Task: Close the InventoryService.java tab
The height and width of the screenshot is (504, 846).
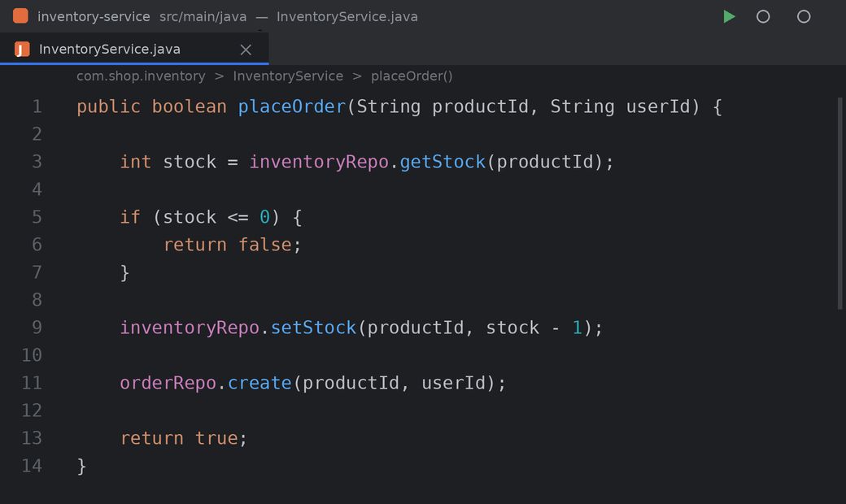Action: 246,50
